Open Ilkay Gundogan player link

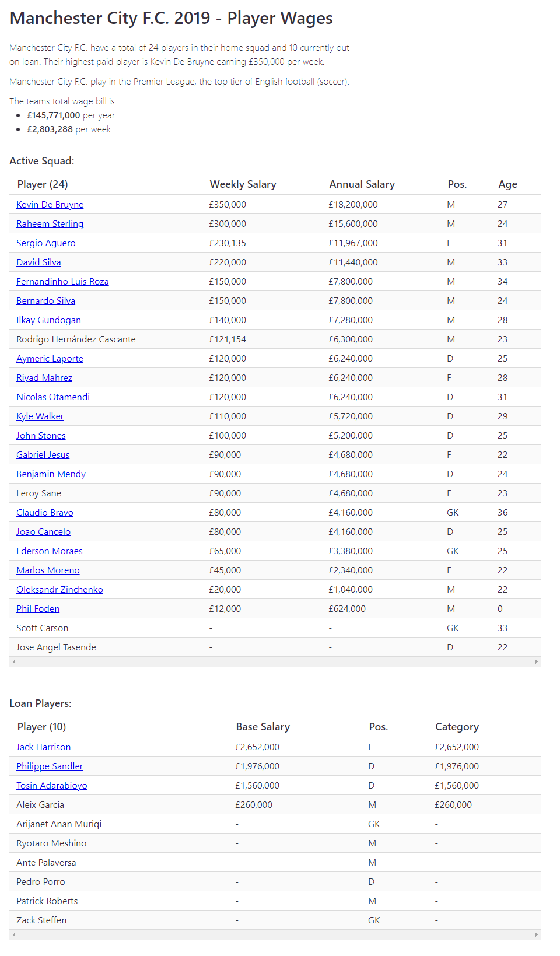pyautogui.click(x=48, y=320)
